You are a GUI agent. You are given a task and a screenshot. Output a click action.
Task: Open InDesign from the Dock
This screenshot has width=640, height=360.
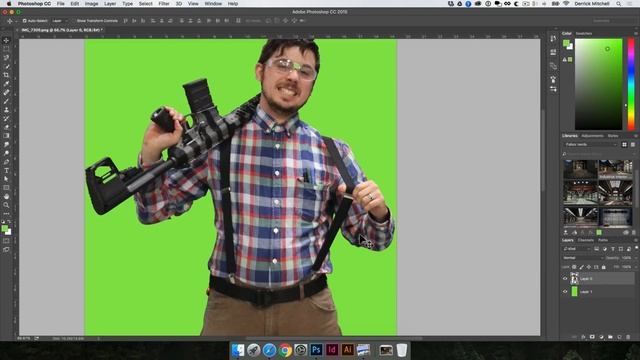(332, 350)
